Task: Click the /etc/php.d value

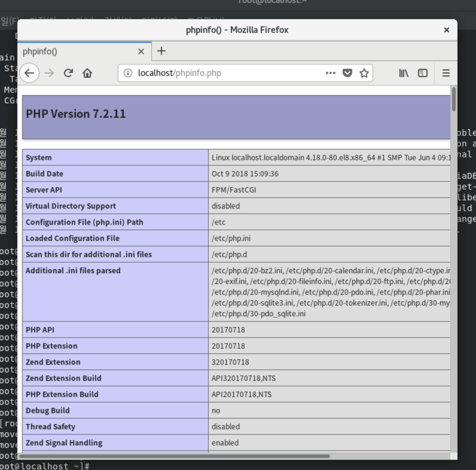Action: click(229, 254)
